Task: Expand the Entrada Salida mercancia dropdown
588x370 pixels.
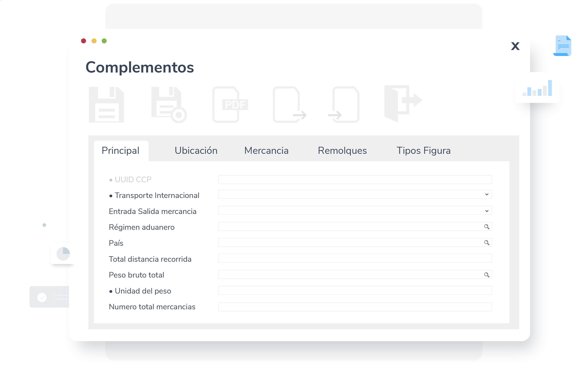Action: click(x=487, y=211)
